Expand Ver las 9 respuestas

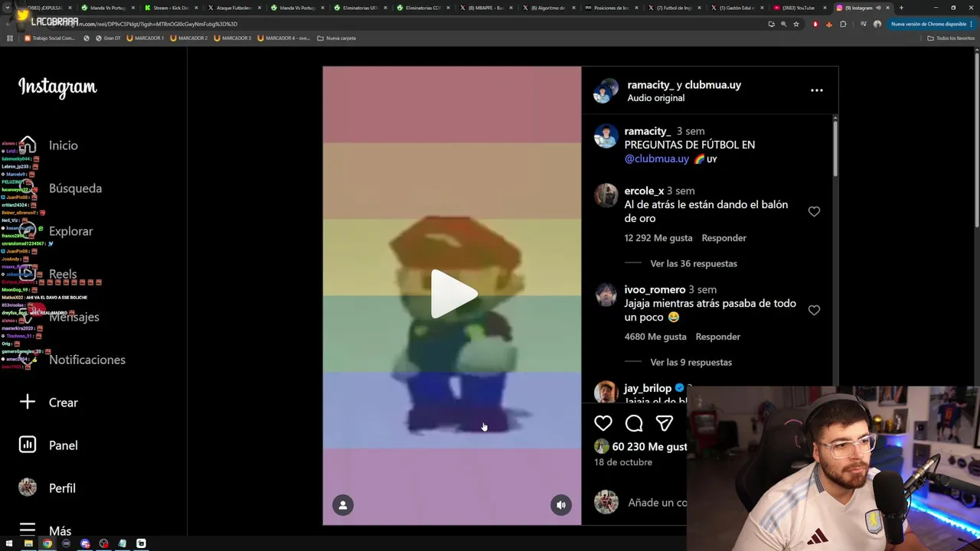click(691, 362)
